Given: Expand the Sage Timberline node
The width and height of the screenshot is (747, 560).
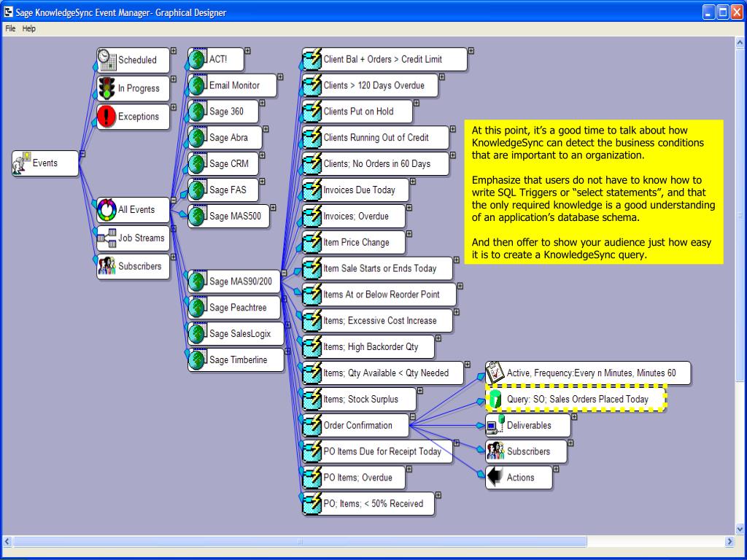Looking at the screenshot, I should pos(287,351).
